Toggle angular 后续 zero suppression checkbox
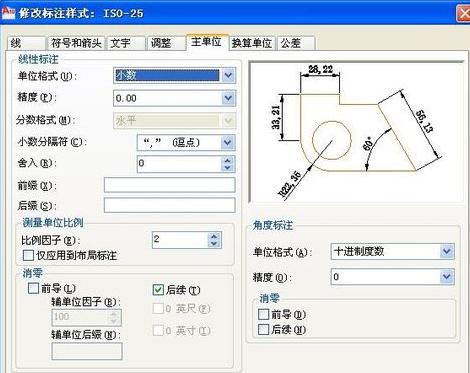Screen dimensions: 470x373 pos(263,330)
